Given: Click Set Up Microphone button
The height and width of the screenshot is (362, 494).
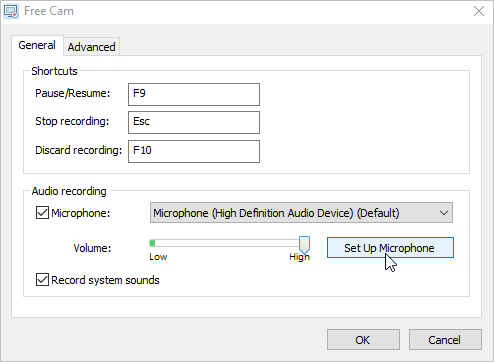Looking at the screenshot, I should (x=390, y=248).
